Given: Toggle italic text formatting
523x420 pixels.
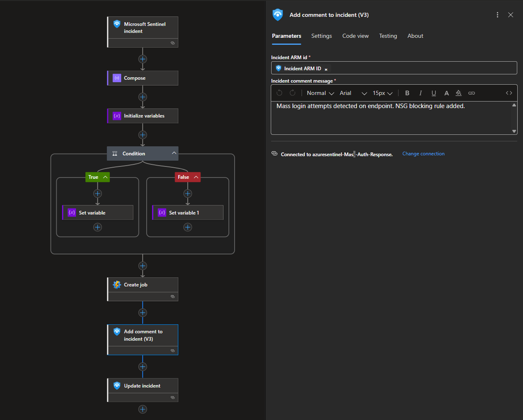Looking at the screenshot, I should (x=420, y=93).
